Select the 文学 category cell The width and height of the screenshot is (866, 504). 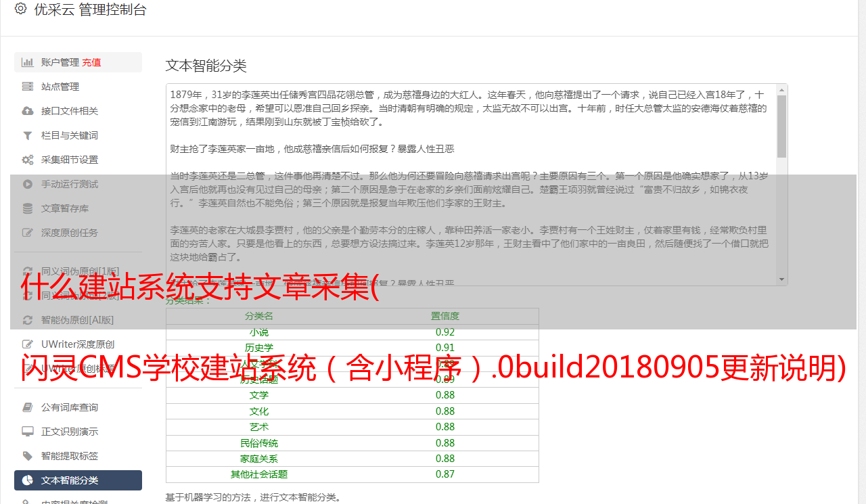pyautogui.click(x=259, y=395)
